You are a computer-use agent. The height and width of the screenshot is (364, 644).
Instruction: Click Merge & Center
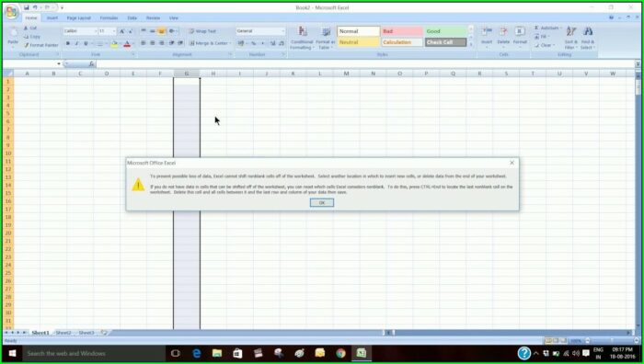[209, 43]
